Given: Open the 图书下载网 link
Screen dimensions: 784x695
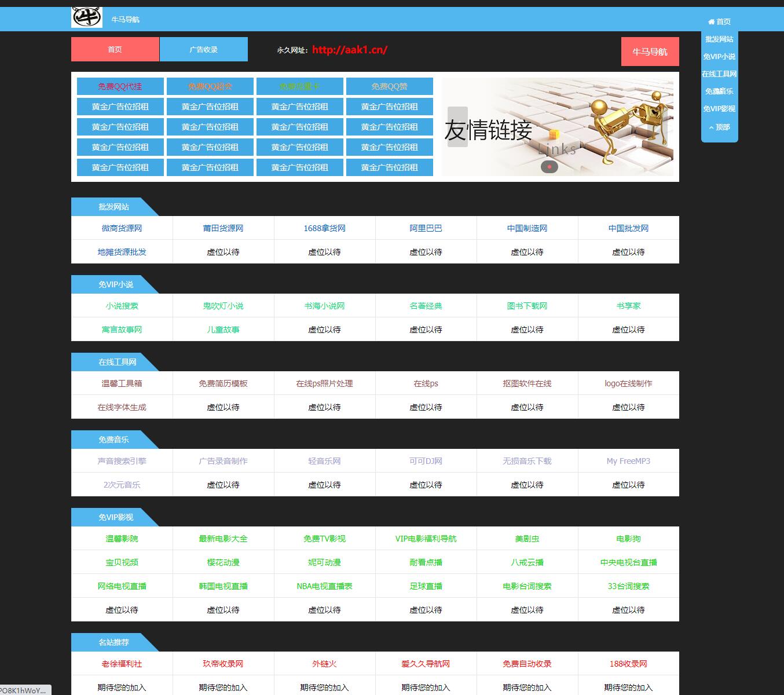Looking at the screenshot, I should 527,306.
